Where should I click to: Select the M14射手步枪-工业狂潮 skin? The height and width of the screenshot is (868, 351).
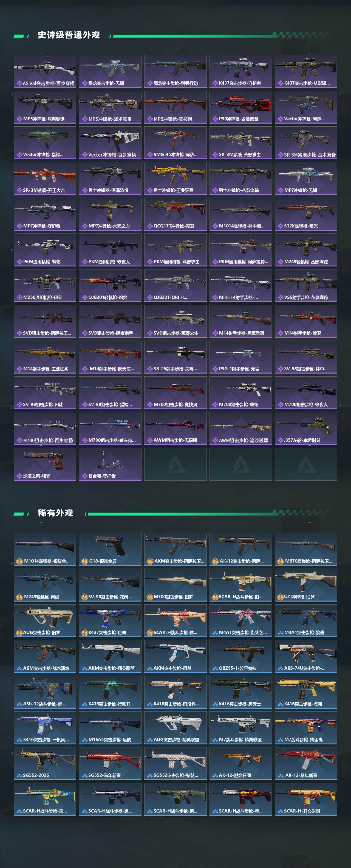point(45,357)
